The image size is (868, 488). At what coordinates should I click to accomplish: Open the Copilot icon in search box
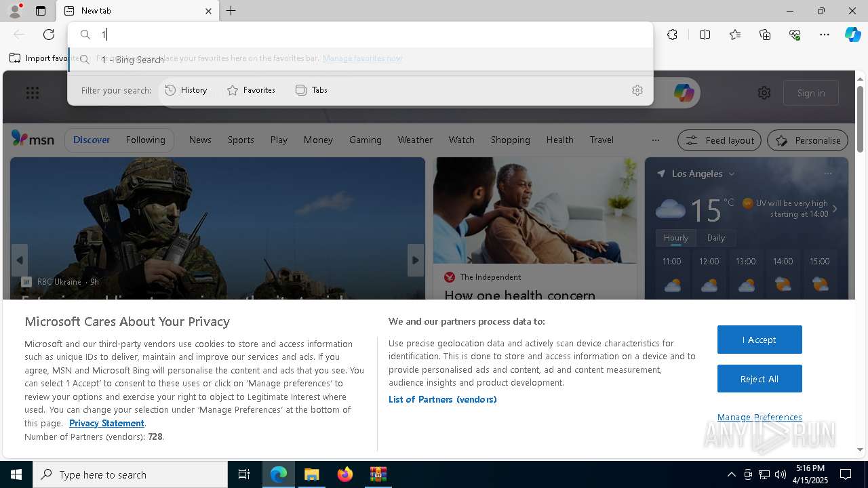click(684, 93)
